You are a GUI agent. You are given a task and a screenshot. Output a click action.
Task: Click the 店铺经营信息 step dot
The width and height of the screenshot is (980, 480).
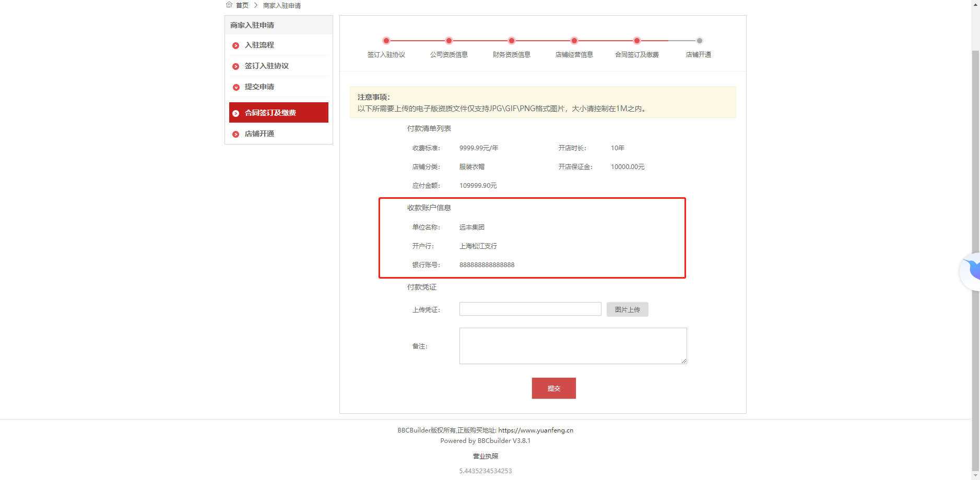click(574, 41)
